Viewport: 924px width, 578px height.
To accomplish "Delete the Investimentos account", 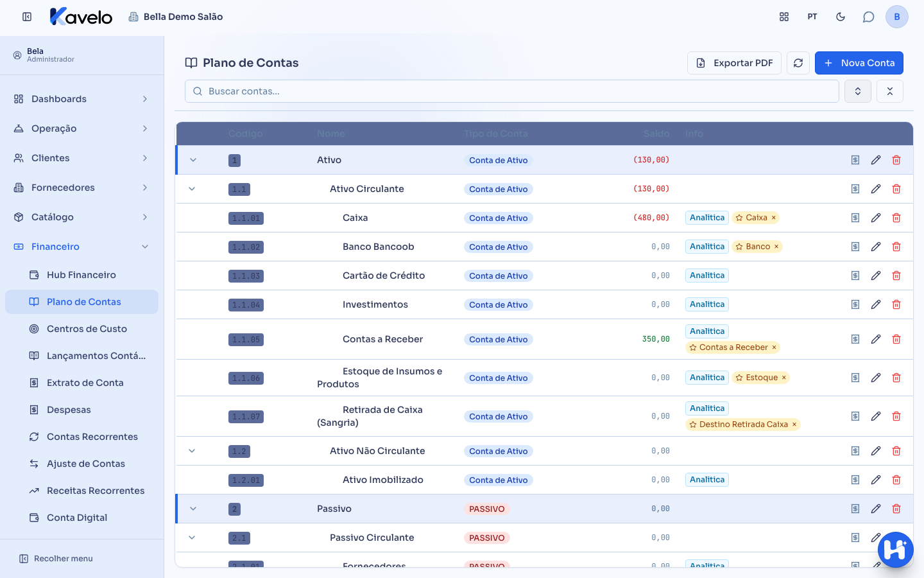I will [x=896, y=304].
